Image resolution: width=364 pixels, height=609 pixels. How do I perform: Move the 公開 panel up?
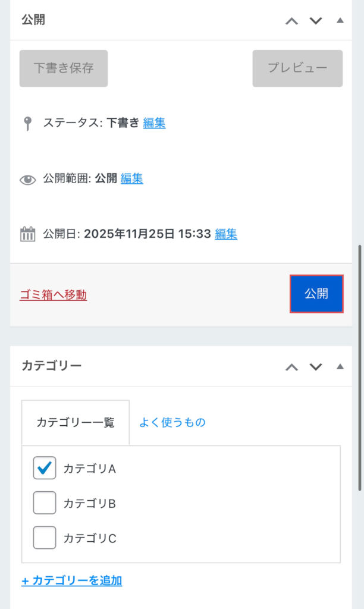291,21
